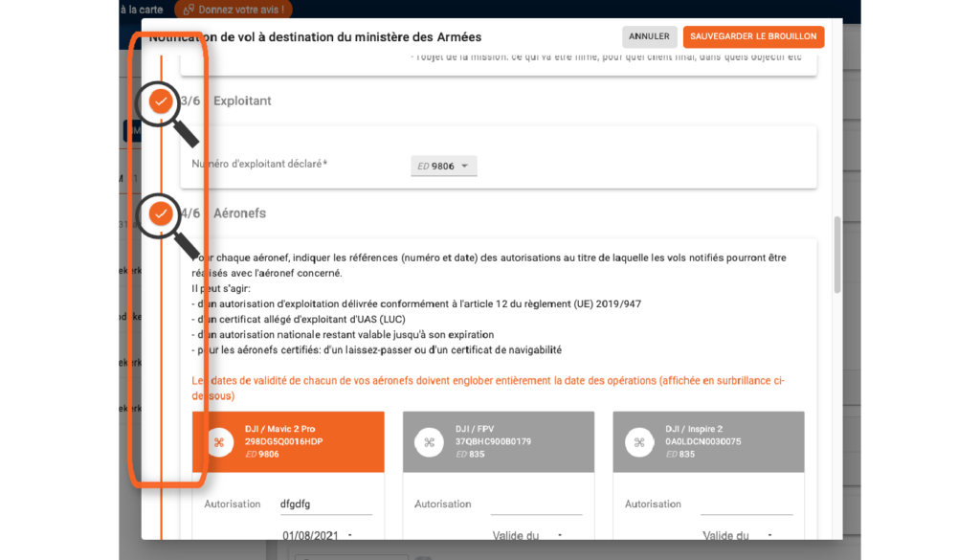Click the Valide du field under DJI FPV

pyautogui.click(x=516, y=535)
